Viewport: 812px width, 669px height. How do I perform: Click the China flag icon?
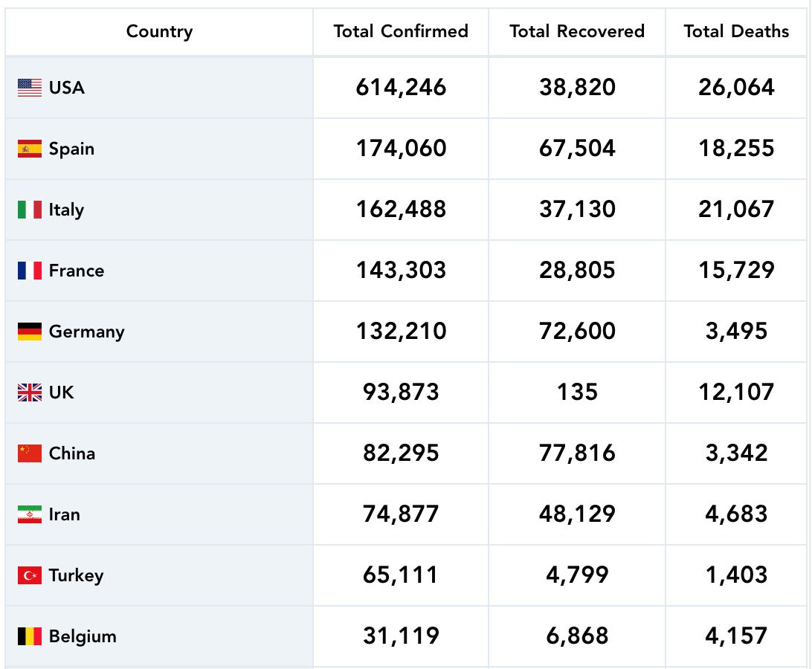(x=30, y=453)
